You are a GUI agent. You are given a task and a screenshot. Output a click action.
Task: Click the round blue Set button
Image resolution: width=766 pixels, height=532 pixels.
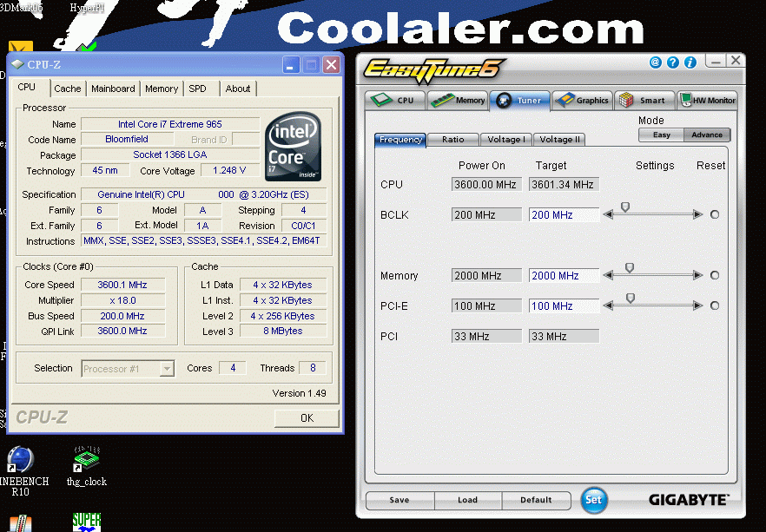[x=594, y=500]
